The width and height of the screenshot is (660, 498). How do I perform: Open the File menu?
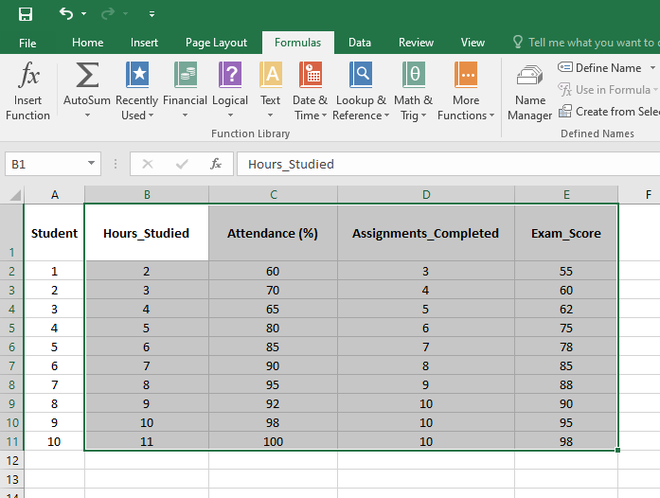pos(28,43)
